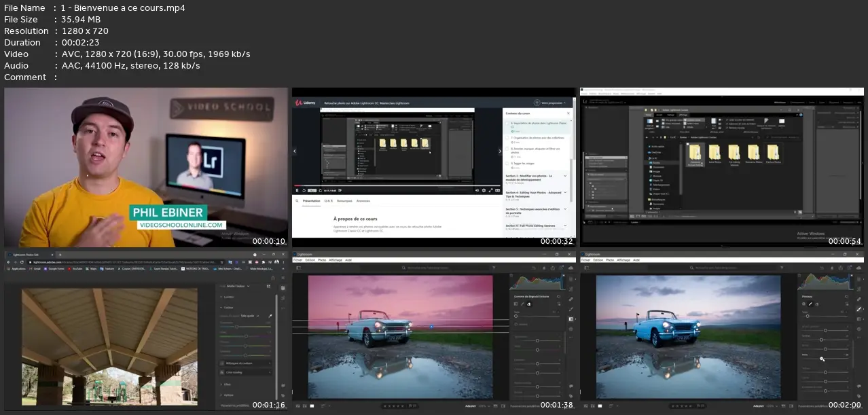Switch to the Q & R tab
Screen dimensions: 868x415
[329, 201]
